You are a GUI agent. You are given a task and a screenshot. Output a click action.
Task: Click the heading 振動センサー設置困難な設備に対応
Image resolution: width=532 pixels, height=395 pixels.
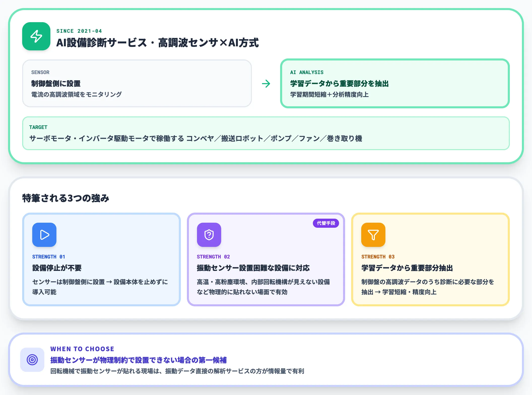(x=253, y=268)
